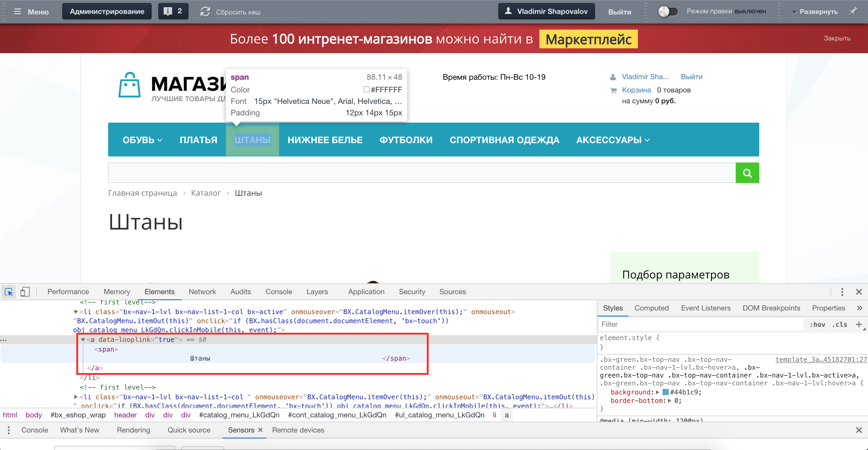This screenshot has width=868, height=450.
Task: Toggle the Режим правки edit mode switch
Action: [x=667, y=11]
